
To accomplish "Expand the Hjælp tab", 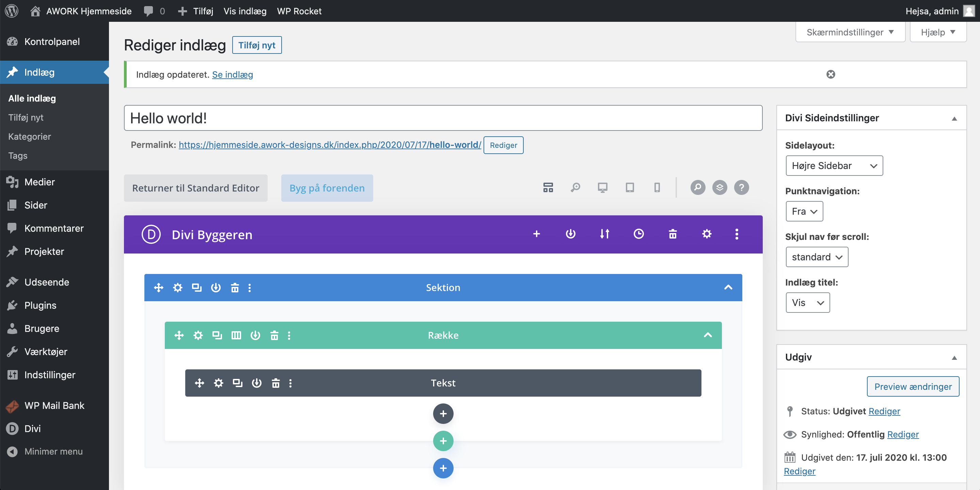I will coord(938,32).
